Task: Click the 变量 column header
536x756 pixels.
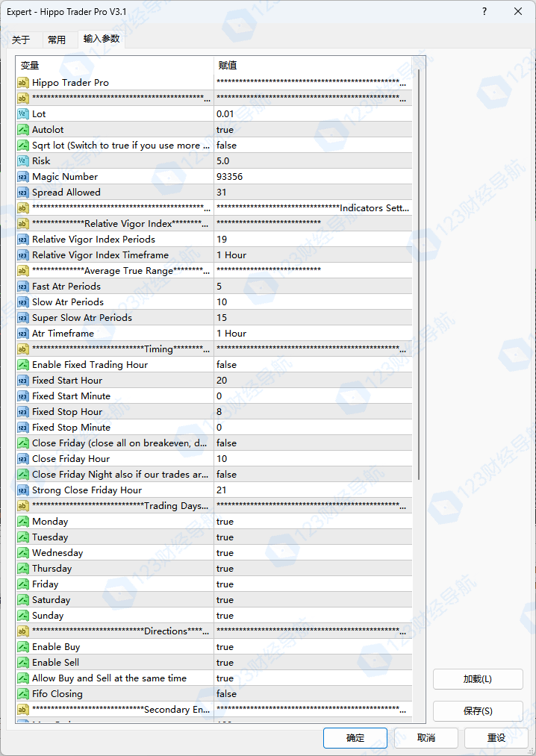Action: pos(115,66)
